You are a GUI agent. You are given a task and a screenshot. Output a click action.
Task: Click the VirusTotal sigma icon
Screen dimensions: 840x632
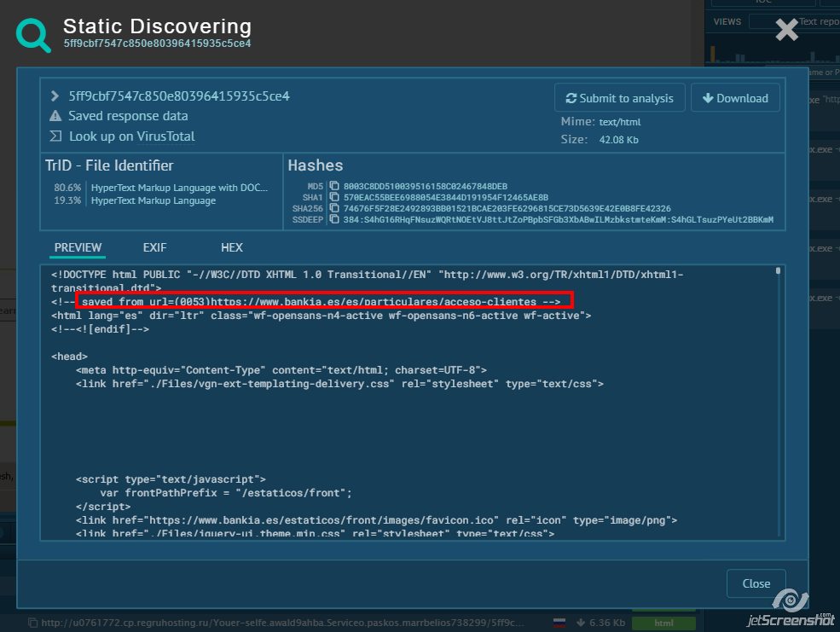(x=55, y=136)
